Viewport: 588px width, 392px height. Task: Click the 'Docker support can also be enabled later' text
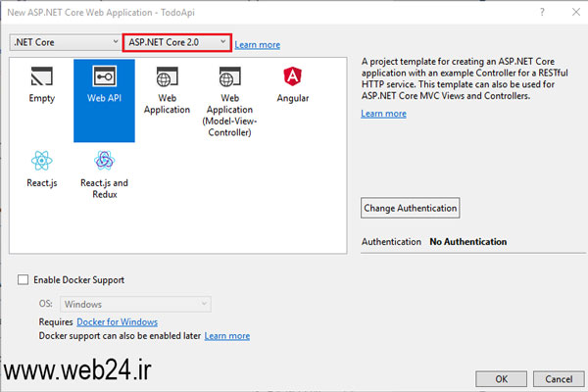click(x=120, y=336)
